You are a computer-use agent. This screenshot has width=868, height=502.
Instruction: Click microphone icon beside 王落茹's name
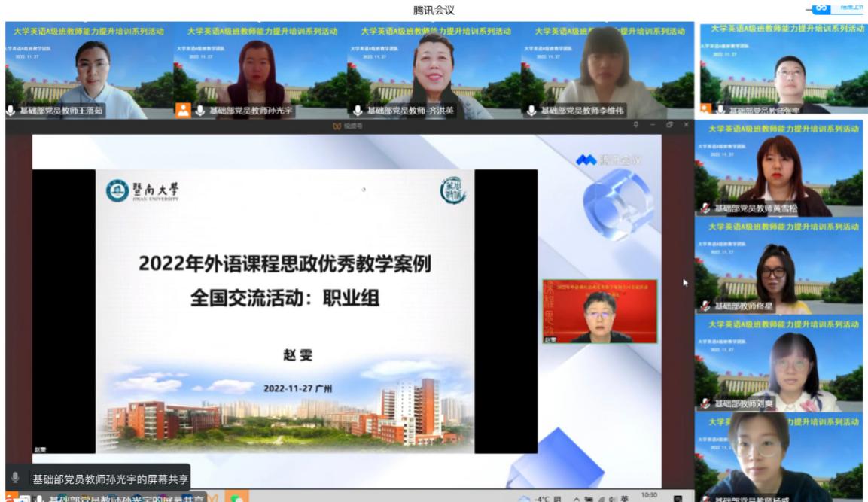pos(11,111)
